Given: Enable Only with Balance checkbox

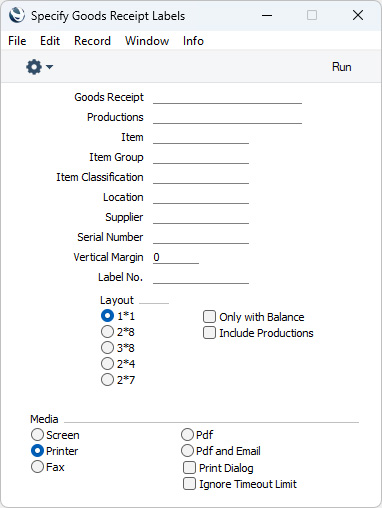Looking at the screenshot, I should 209,317.
